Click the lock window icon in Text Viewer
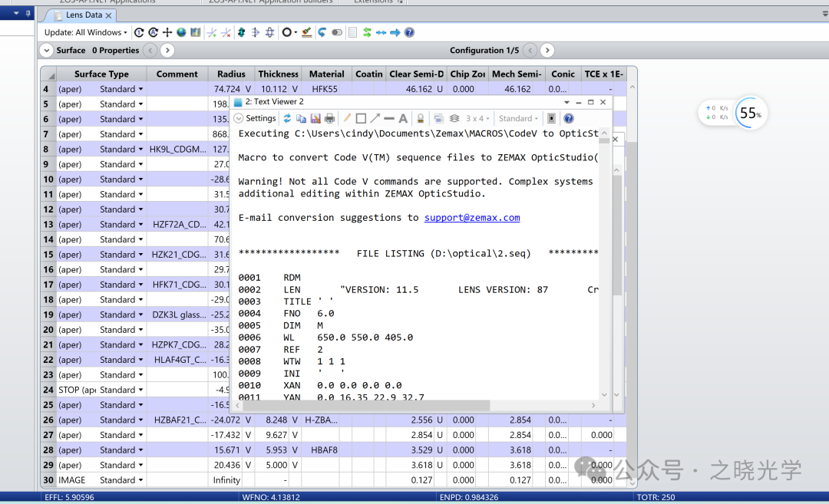This screenshot has width=829, height=504. pos(420,118)
